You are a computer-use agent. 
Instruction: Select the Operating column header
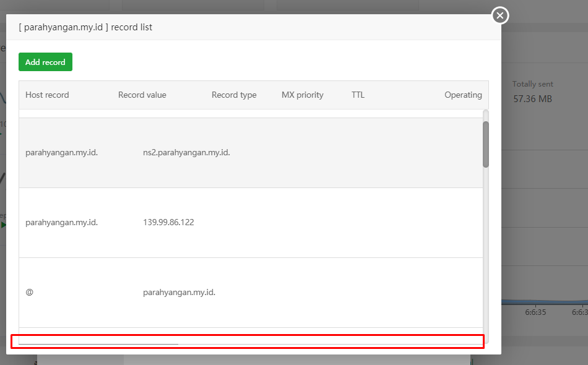coord(463,95)
